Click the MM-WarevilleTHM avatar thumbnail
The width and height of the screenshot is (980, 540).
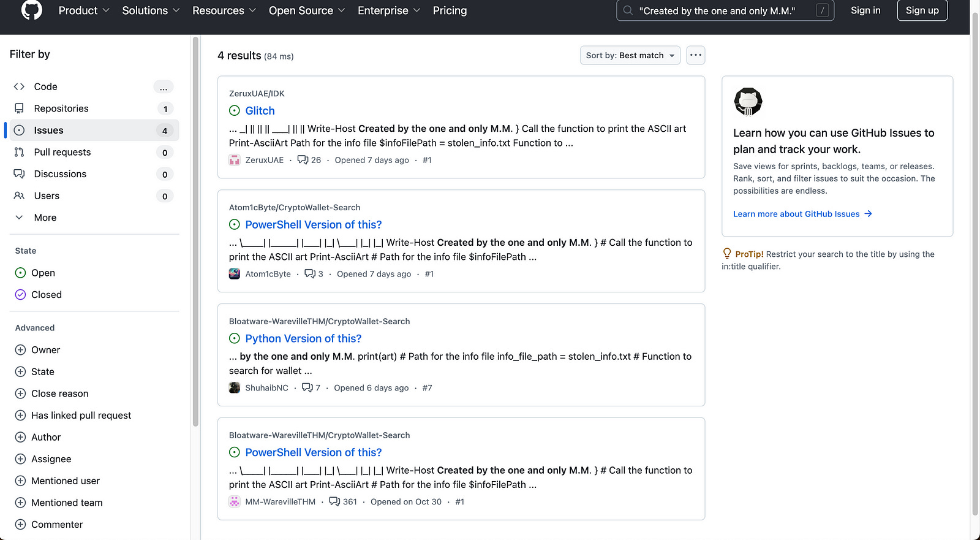tap(235, 501)
